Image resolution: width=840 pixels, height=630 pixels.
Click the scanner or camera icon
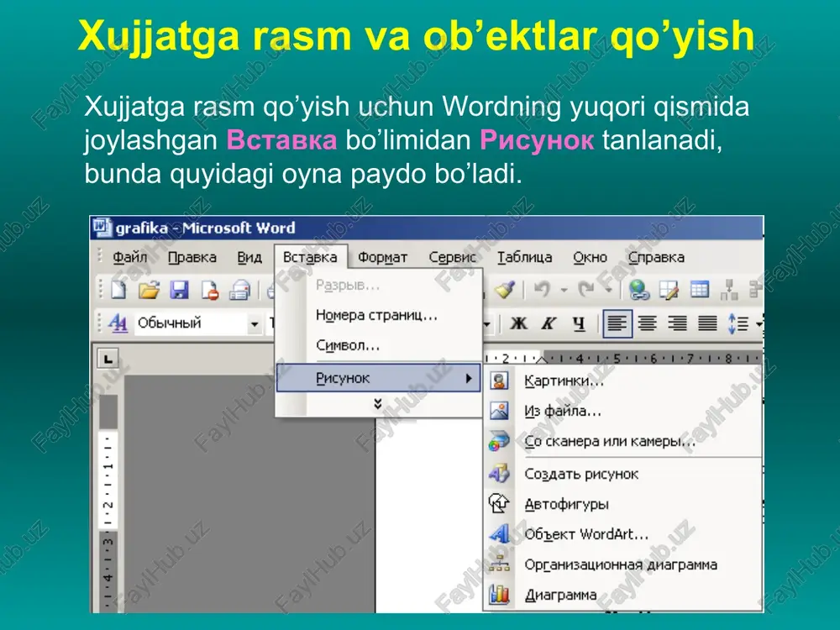[499, 442]
